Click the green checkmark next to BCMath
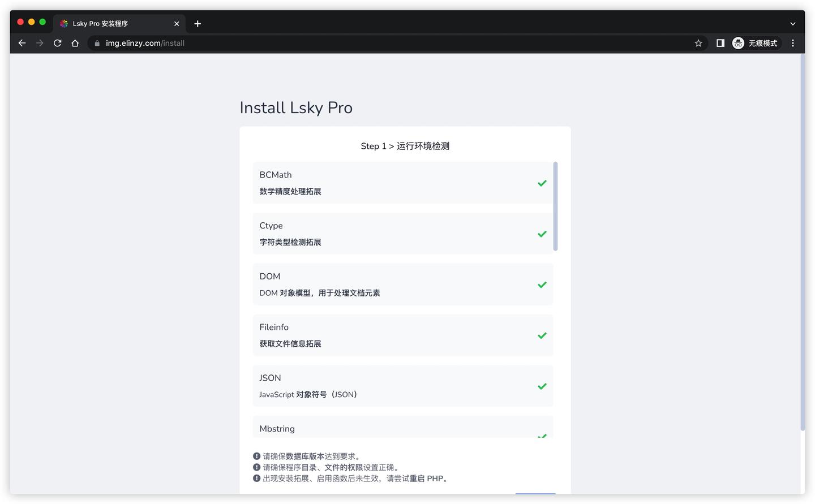Screen dimensions: 815x504 tap(542, 183)
